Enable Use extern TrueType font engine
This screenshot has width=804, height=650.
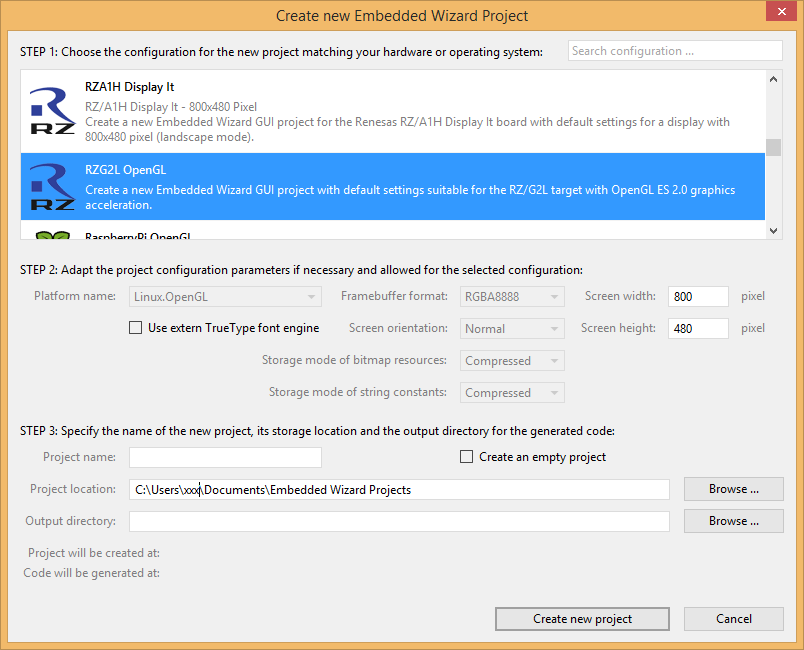136,328
